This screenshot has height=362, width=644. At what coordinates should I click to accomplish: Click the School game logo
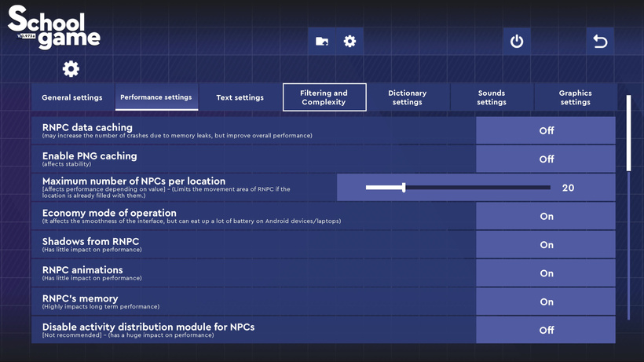point(53,28)
